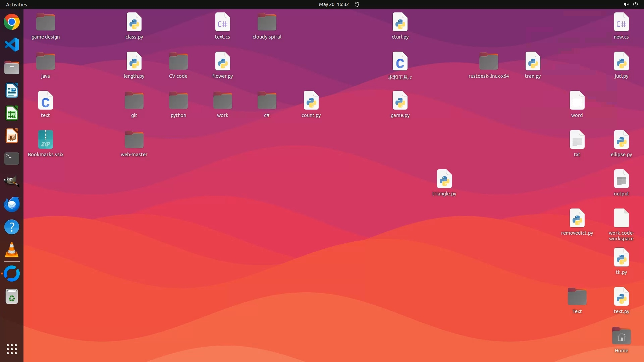
Task: Show Applications grid button
Action: tap(12, 349)
